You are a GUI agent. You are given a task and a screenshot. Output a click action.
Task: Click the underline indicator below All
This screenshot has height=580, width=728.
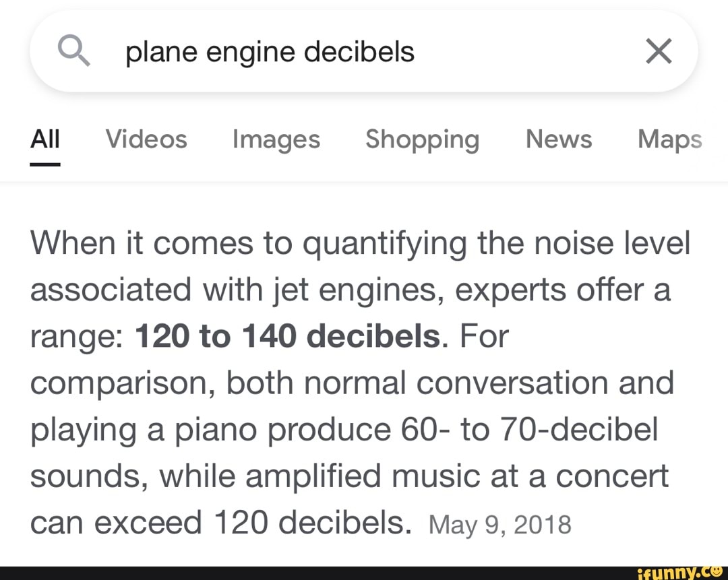pos(44,164)
